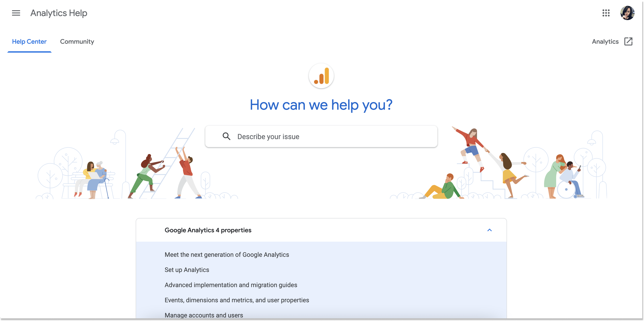Click the Help Center tab icon area

[x=29, y=41]
